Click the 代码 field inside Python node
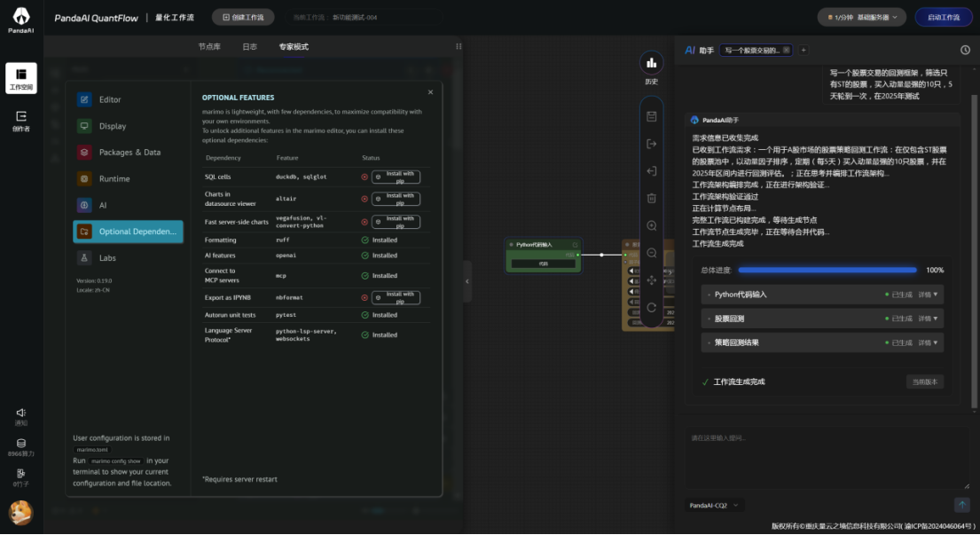Viewport: 980px width, 535px height. 543,264
